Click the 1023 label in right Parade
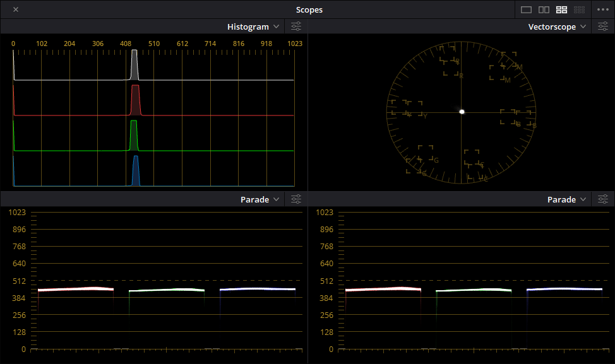The image size is (615, 364). coord(325,213)
